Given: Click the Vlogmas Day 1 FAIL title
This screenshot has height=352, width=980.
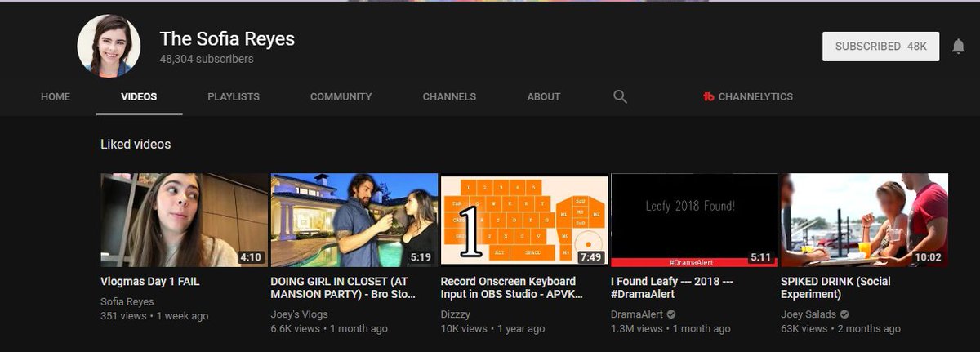Looking at the screenshot, I should [x=149, y=282].
